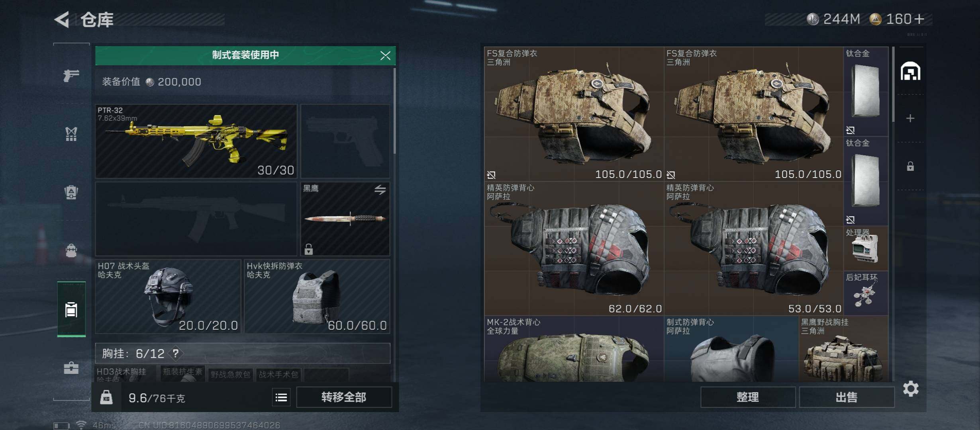Toggle the weight lock KG icon
Screen dimensions: 980x430
[x=106, y=397]
